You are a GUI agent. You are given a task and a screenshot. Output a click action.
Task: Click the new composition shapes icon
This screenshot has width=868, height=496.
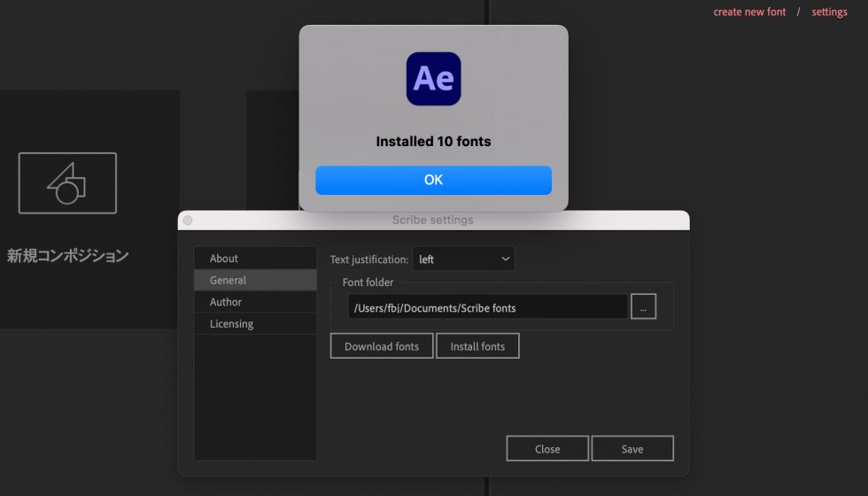[67, 183]
